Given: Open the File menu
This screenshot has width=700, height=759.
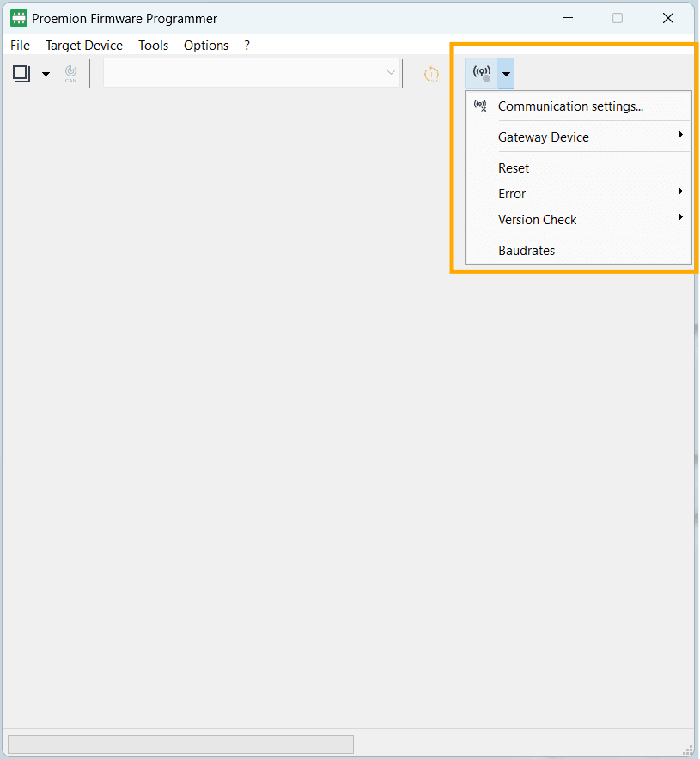Looking at the screenshot, I should [20, 46].
